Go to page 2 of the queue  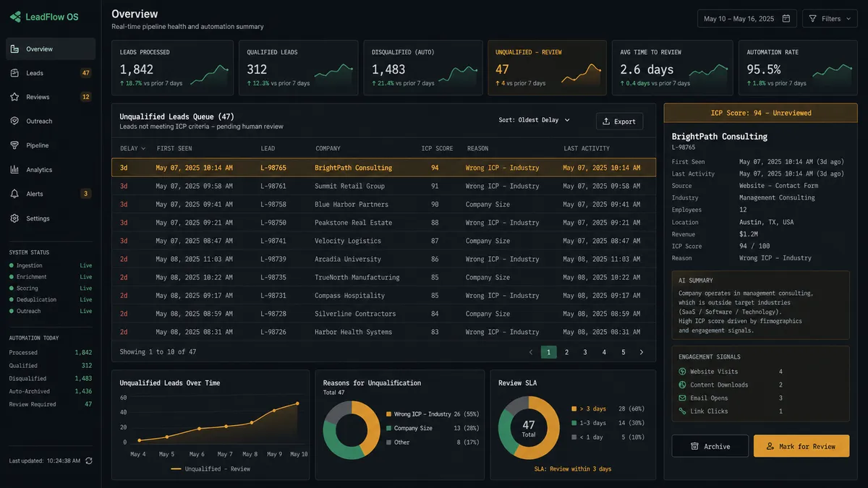pyautogui.click(x=566, y=352)
